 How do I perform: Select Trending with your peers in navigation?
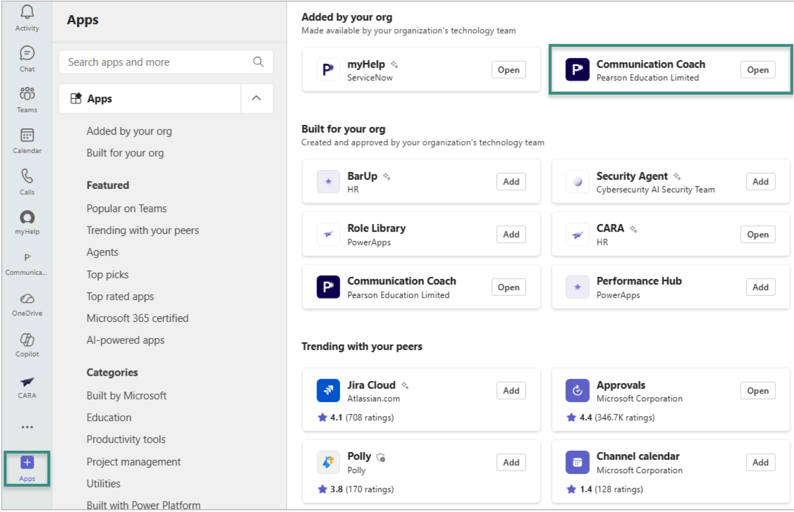click(143, 230)
